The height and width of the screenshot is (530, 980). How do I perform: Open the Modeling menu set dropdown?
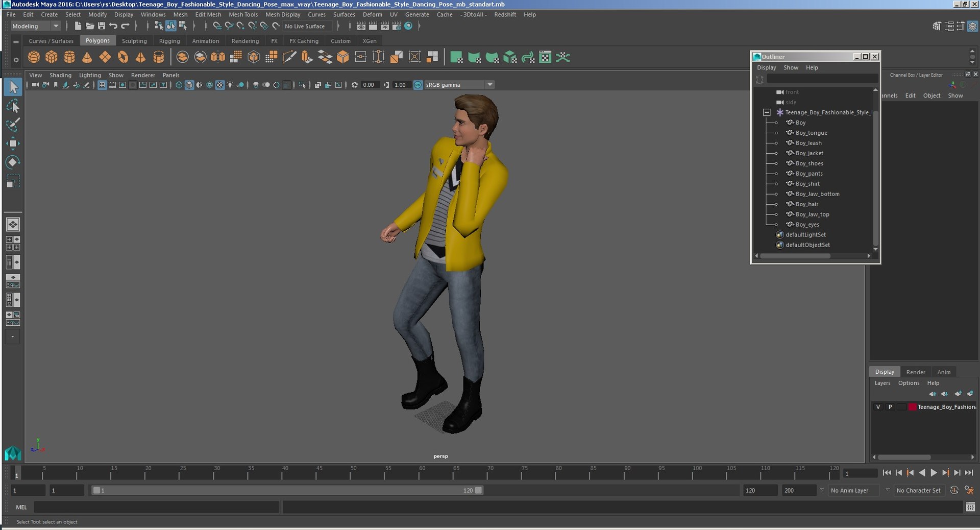[35, 26]
